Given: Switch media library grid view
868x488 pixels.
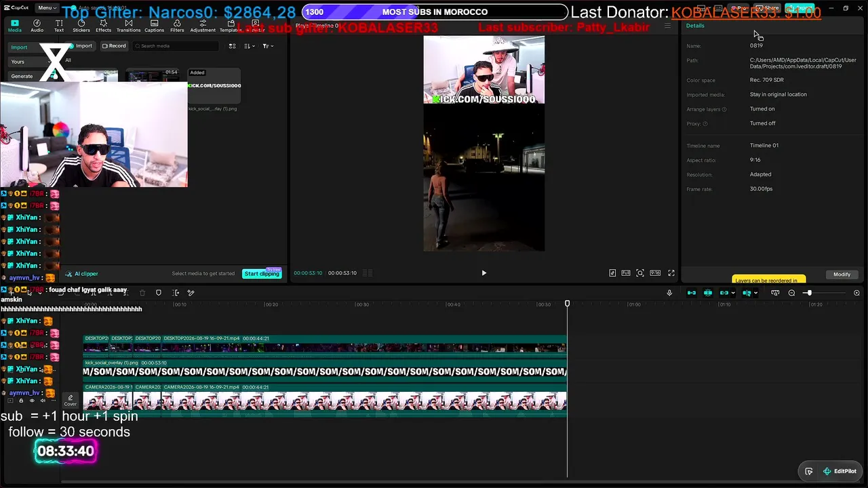Looking at the screenshot, I should click(232, 46).
